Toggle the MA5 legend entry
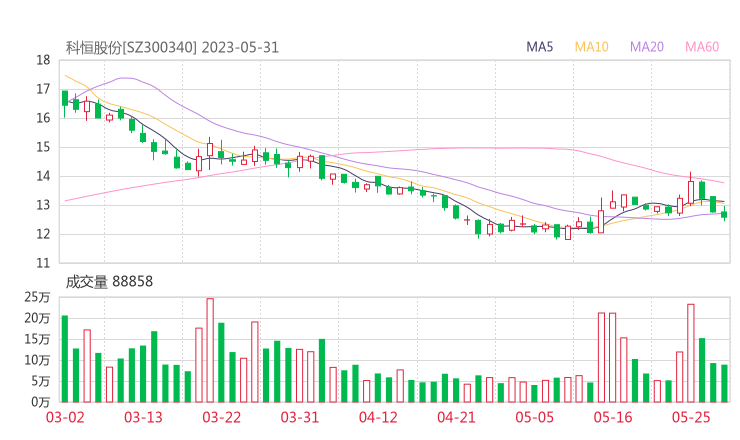 click(539, 47)
